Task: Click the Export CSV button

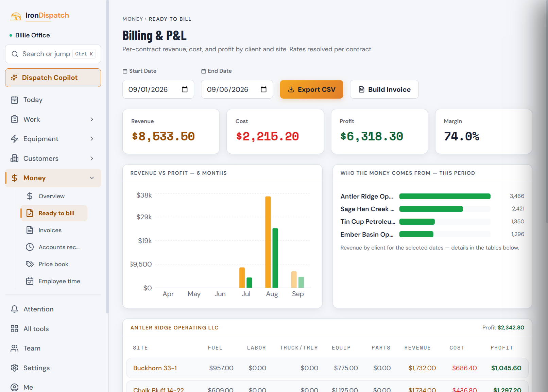Action: click(x=311, y=89)
